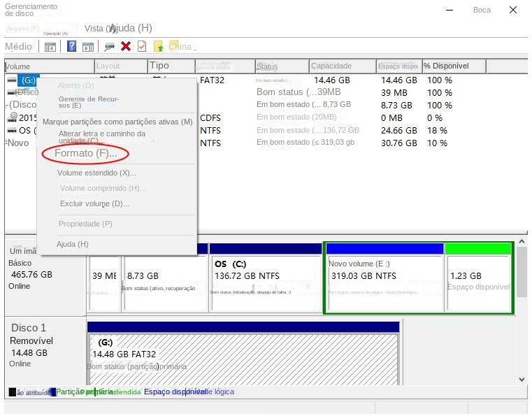Sort by the Status column header
The height and width of the screenshot is (416, 532).
point(282,66)
